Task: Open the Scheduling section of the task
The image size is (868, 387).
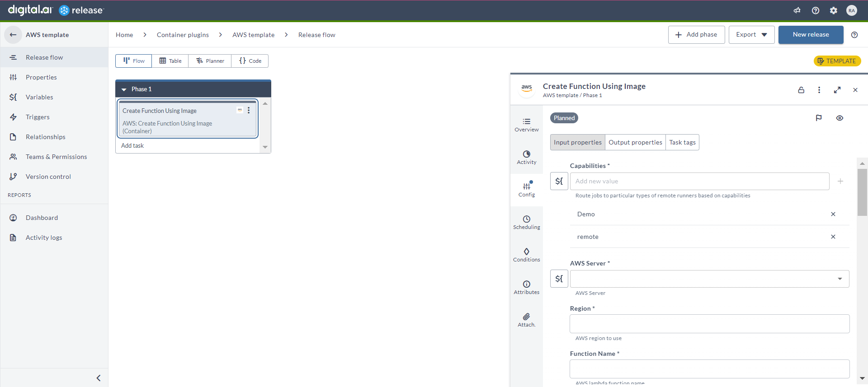Action: coord(527,223)
